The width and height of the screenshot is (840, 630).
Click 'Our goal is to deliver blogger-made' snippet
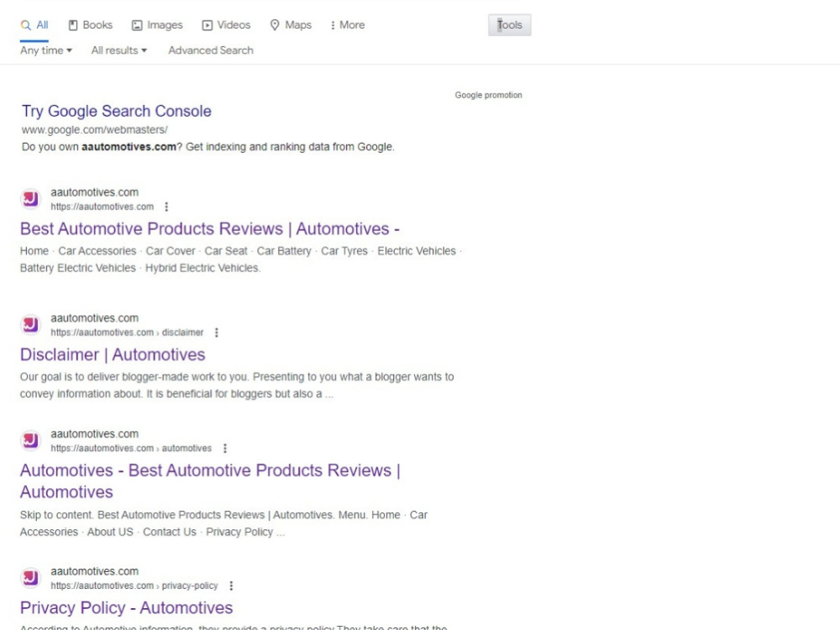[237, 386]
